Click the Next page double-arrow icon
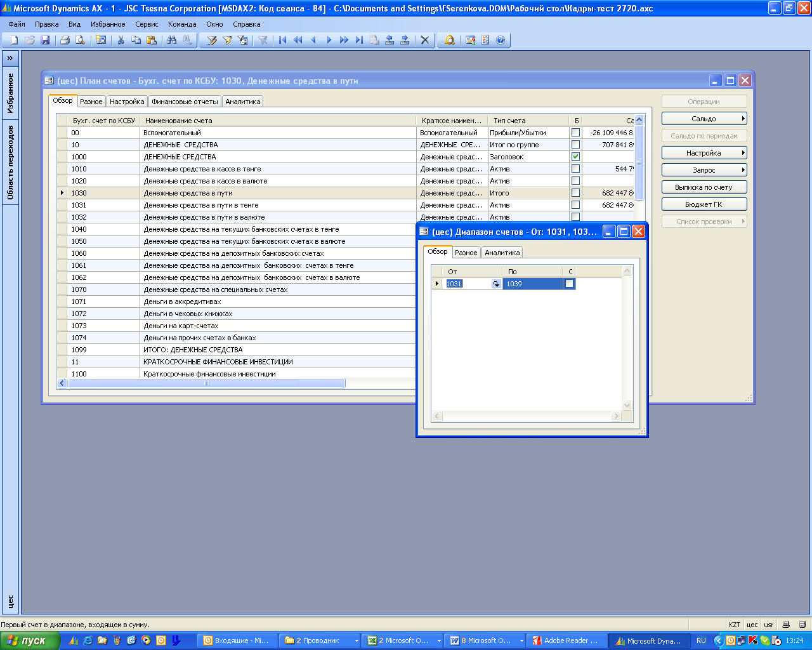Viewport: 812px width, 650px height. pyautogui.click(x=344, y=40)
